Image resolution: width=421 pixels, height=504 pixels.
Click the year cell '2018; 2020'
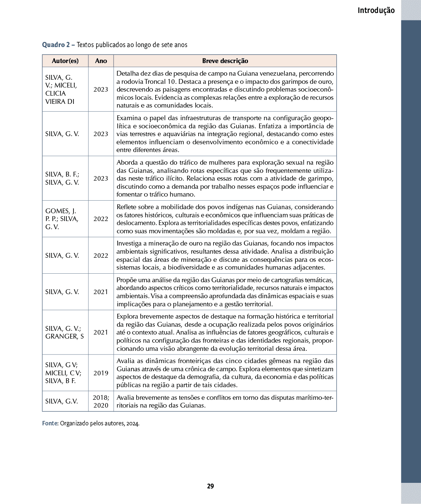(101, 401)
